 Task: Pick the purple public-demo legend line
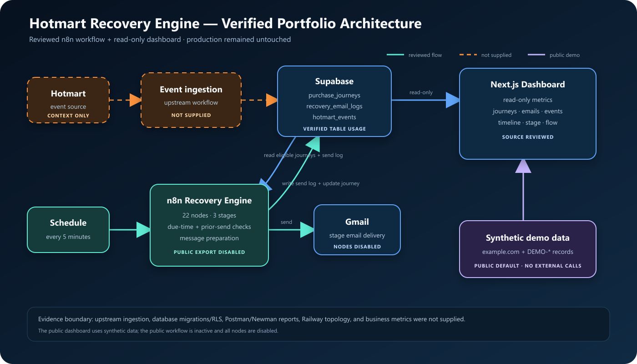[536, 55]
